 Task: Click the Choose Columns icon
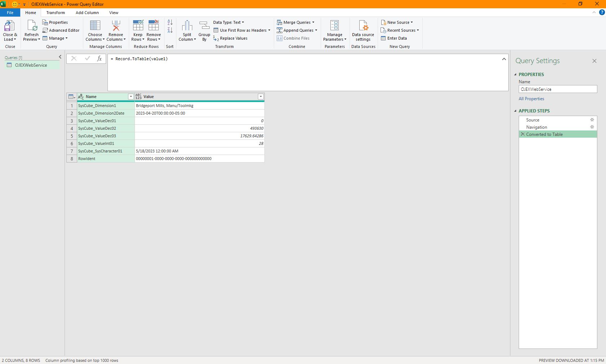(x=95, y=26)
